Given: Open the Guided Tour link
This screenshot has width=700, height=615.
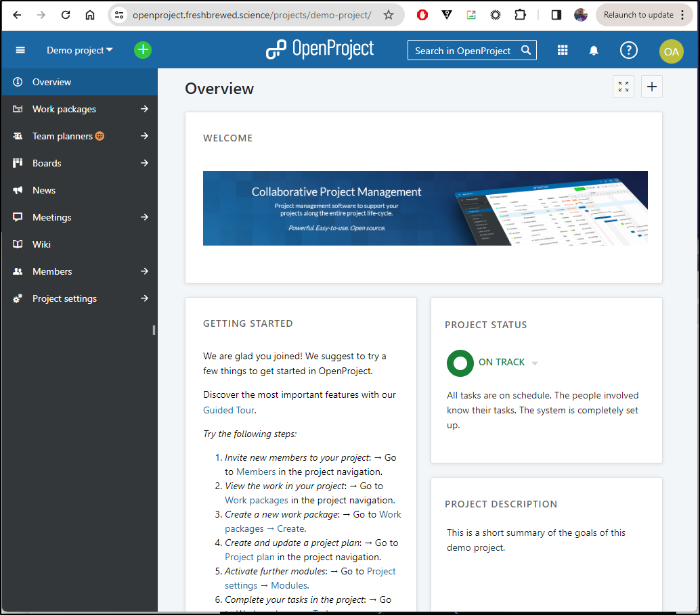Looking at the screenshot, I should pos(229,410).
